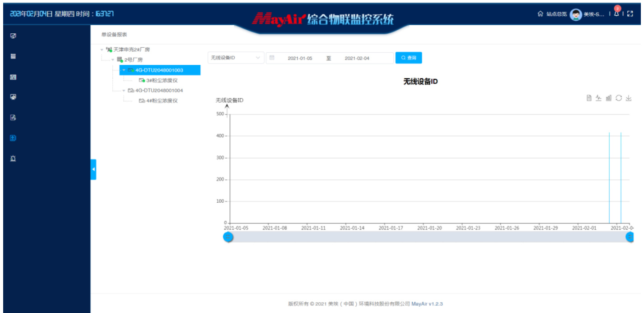This screenshot has height=313, width=644.
Task: Open the grid table icon in the sidebar
Action: point(13,77)
